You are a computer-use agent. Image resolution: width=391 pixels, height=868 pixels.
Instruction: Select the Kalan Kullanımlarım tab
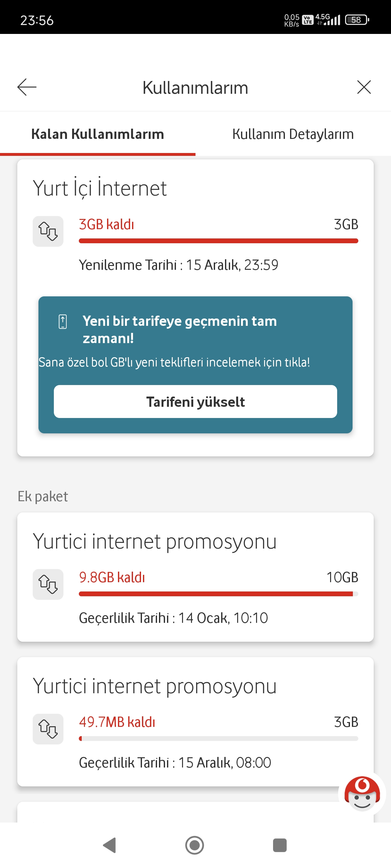[x=97, y=134]
